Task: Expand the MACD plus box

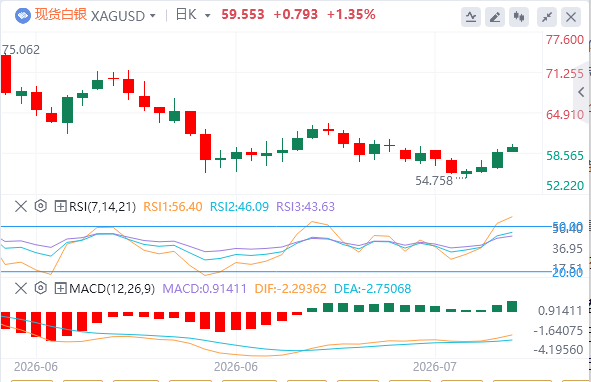Action: pos(60,288)
